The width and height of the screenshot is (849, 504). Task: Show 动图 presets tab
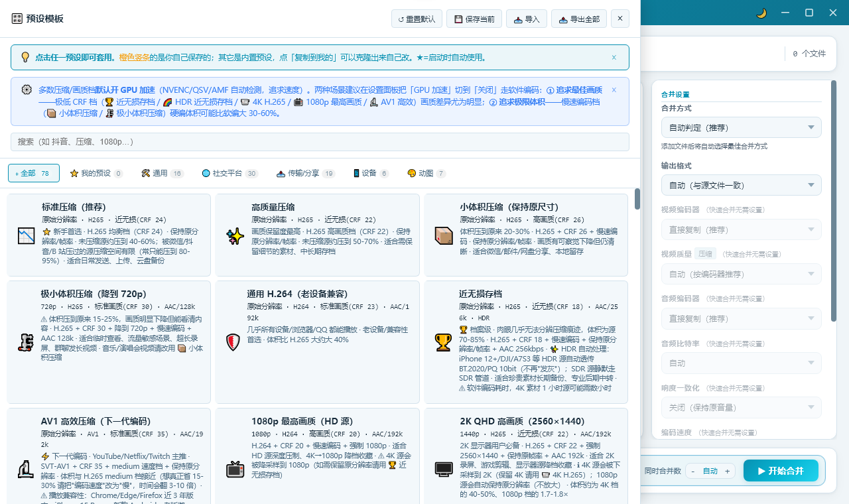[426, 173]
